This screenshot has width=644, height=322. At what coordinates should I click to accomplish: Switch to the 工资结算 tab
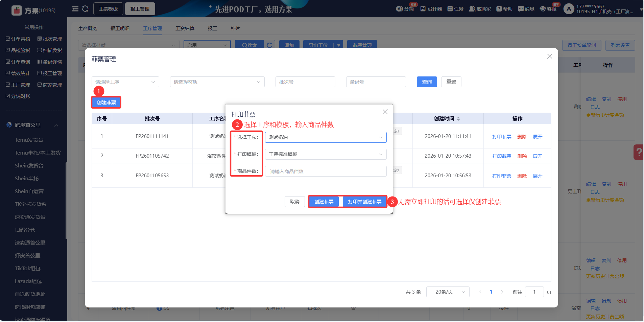coord(185,28)
